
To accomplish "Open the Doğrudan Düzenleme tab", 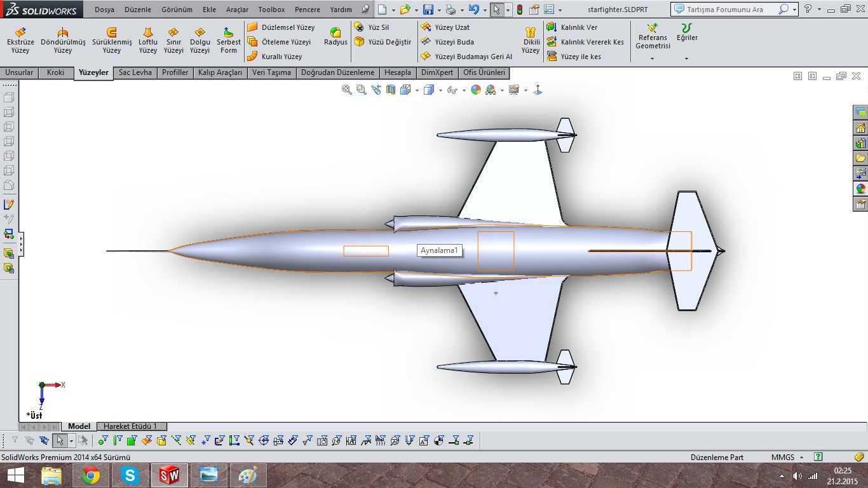I will (338, 72).
